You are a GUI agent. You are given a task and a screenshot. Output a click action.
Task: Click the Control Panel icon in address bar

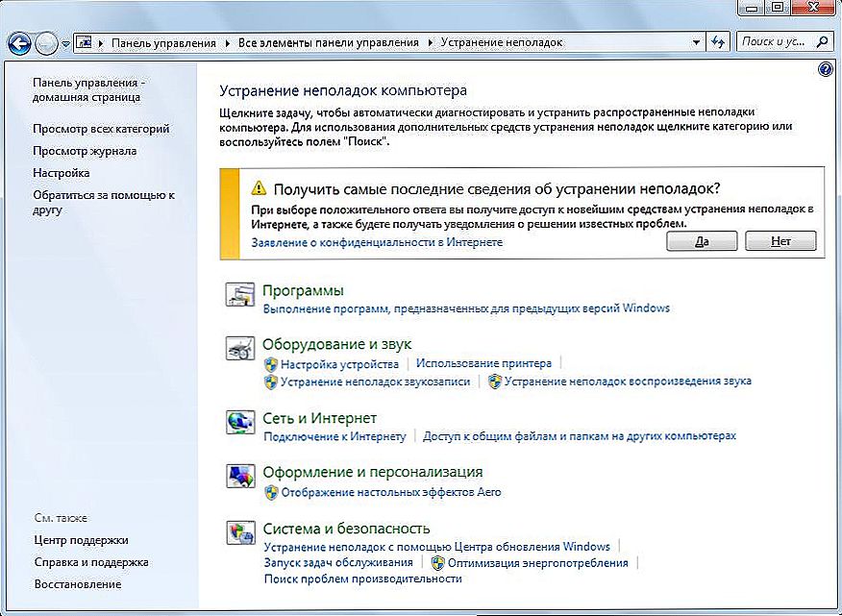click(x=84, y=42)
